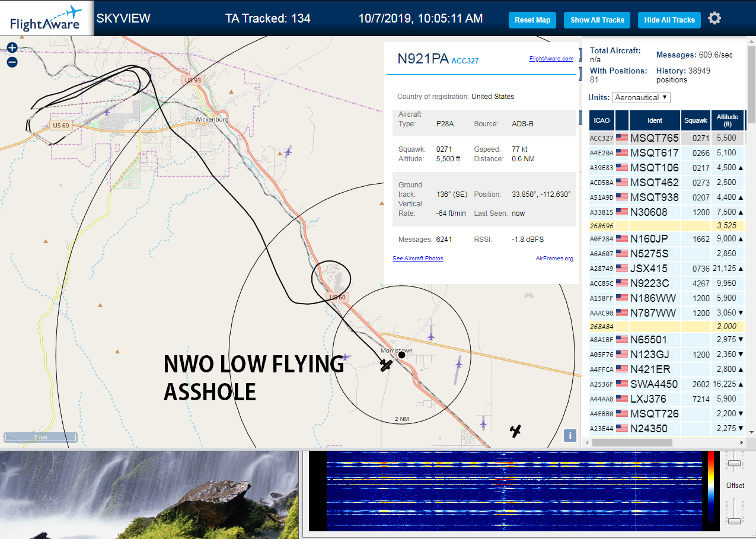
Task: Adjust the lower waterfall slider below Offset
Action: (735, 521)
